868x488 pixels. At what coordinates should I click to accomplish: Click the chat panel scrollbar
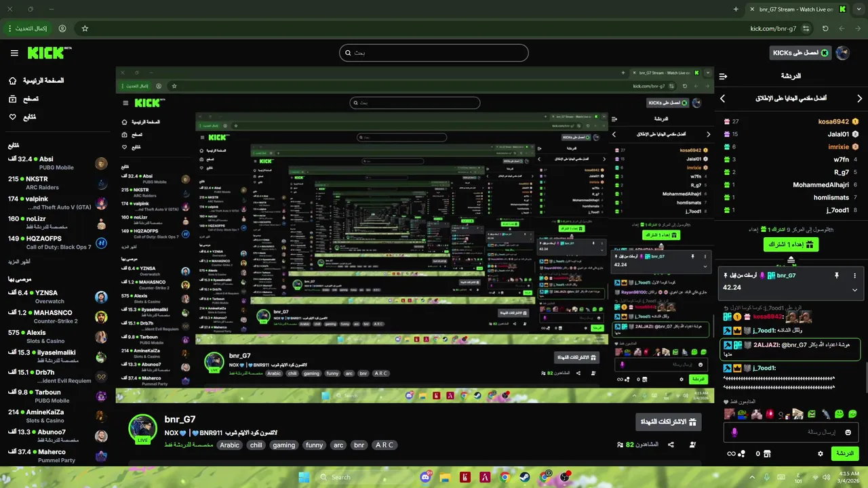click(x=865, y=376)
